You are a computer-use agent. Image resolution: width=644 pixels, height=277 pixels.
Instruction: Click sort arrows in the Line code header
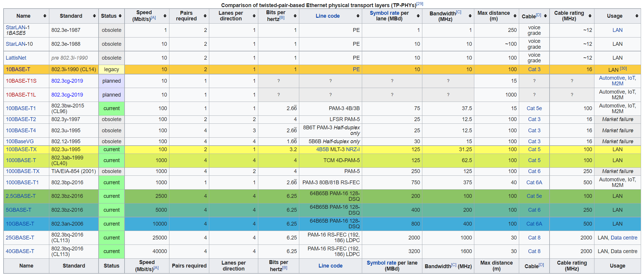point(358,16)
